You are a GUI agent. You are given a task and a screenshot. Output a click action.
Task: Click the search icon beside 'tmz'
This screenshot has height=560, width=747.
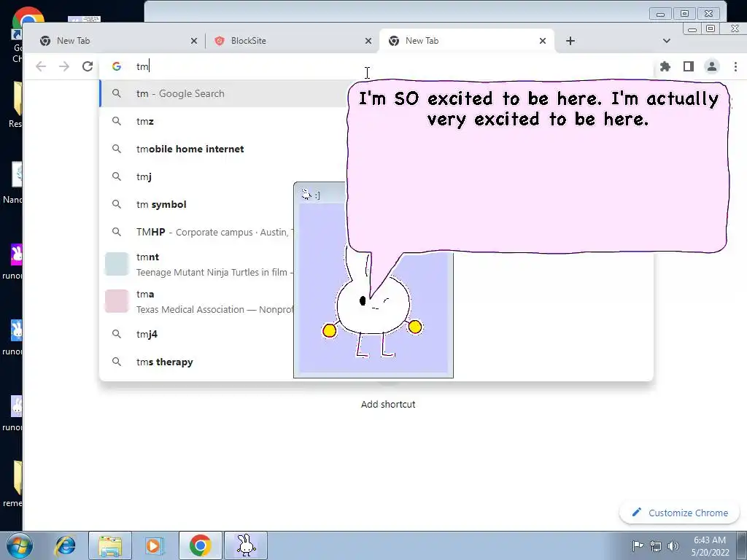(x=116, y=122)
